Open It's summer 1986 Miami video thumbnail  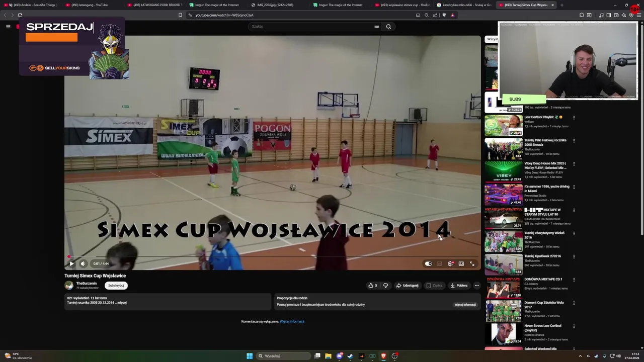point(504,195)
